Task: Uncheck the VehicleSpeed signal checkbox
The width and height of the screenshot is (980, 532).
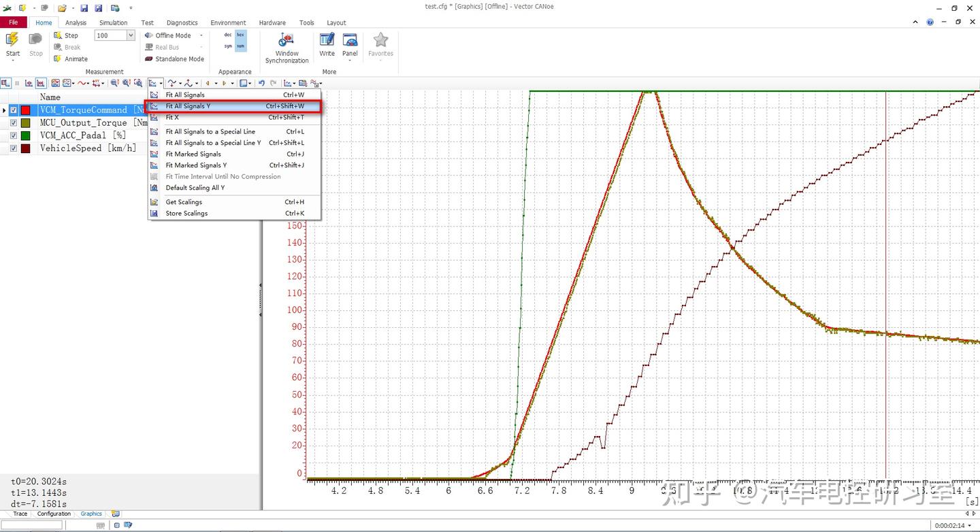Action: click(14, 148)
